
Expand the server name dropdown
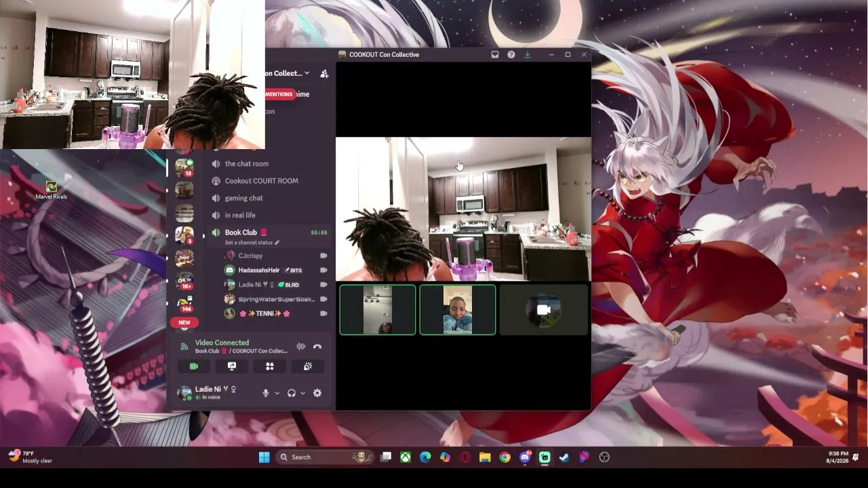point(307,73)
